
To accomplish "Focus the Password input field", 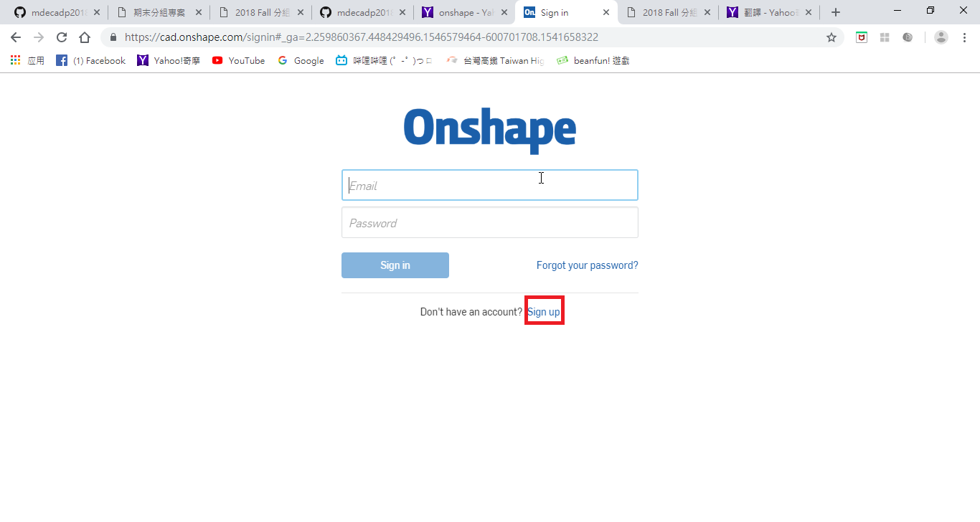I will click(490, 222).
